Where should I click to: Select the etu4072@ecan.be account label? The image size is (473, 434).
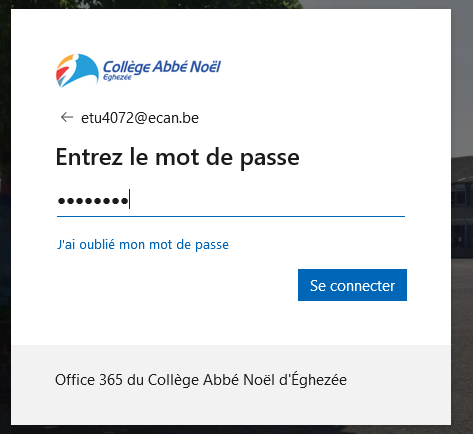[140, 118]
